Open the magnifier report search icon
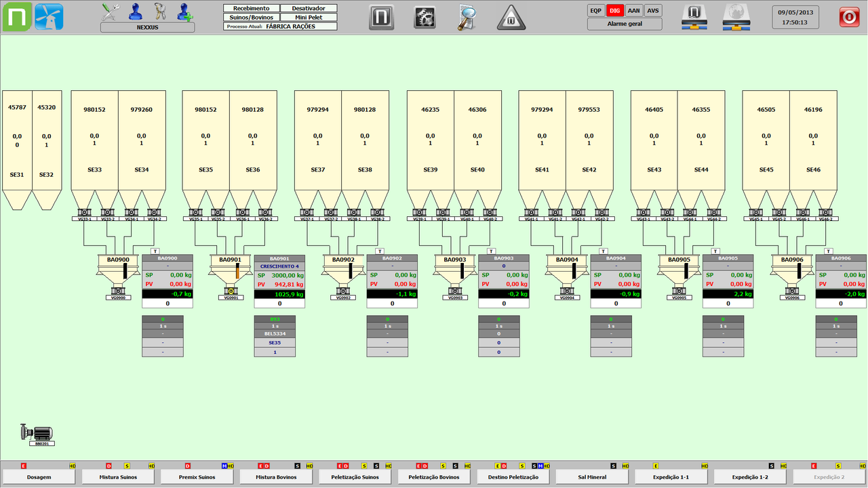Viewport: 868px width, 488px height. coord(467,17)
